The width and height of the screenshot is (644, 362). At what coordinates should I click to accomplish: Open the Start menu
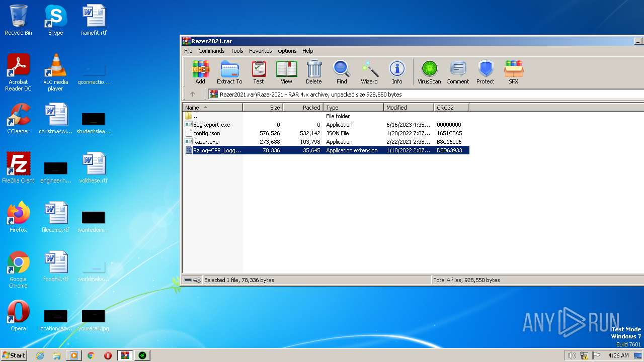[x=14, y=355]
